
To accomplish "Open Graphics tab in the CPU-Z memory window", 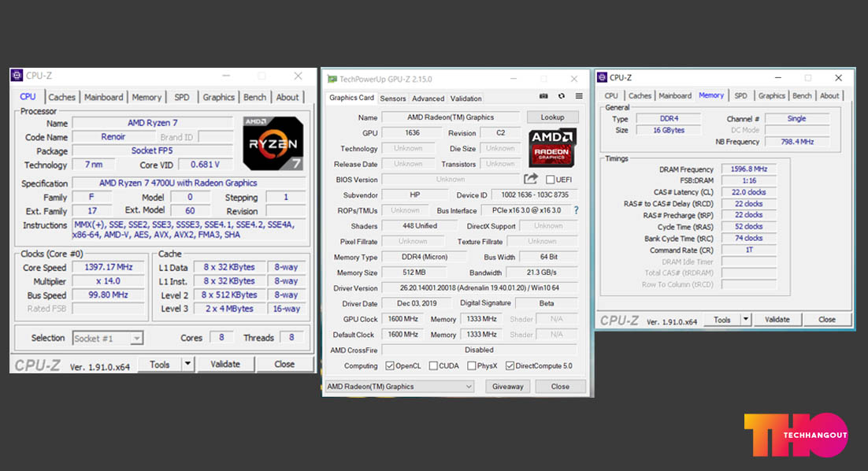I will click(772, 96).
